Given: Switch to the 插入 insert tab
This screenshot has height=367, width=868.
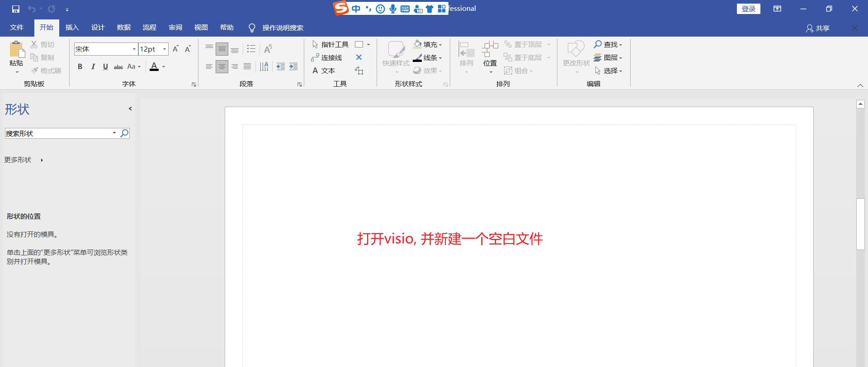Looking at the screenshot, I should click(x=72, y=28).
